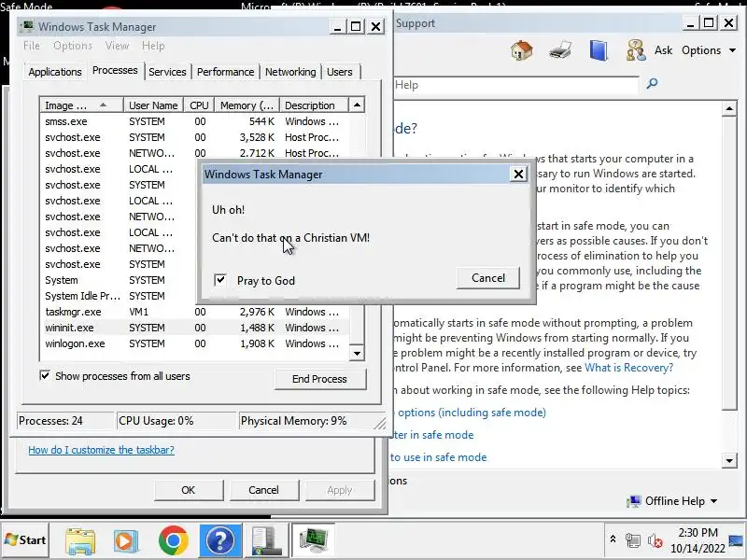The width and height of the screenshot is (747, 560).
Task: Expand the Offline Help dropdown
Action: pos(713,501)
